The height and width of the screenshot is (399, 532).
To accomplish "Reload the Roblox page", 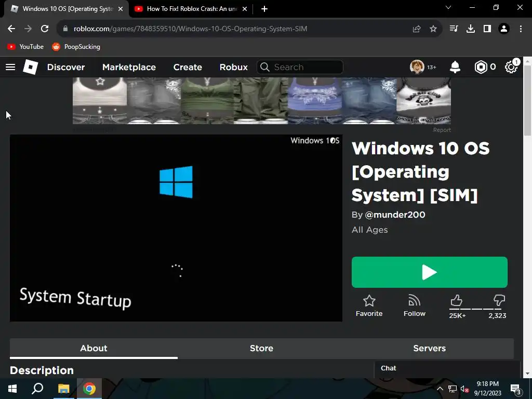I will tap(45, 29).
